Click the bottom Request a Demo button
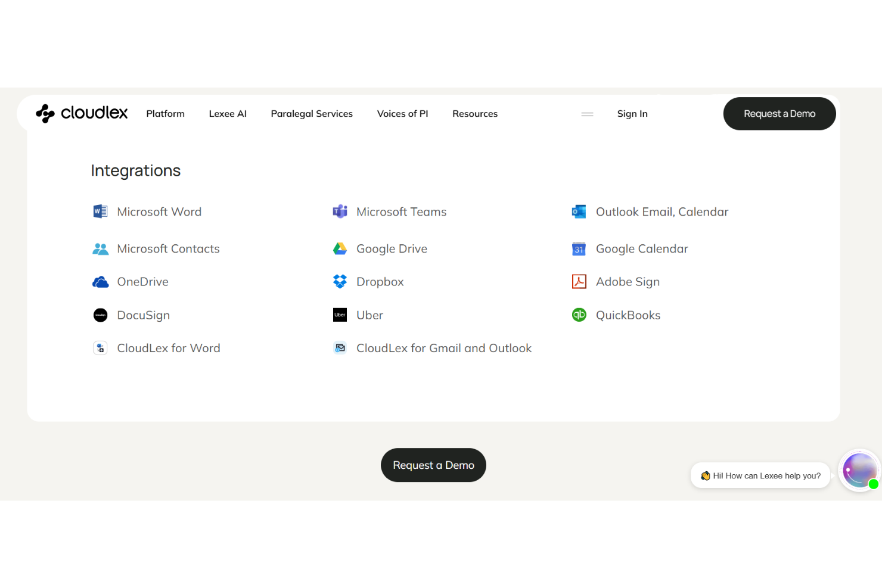The height and width of the screenshot is (588, 882). coord(433,465)
